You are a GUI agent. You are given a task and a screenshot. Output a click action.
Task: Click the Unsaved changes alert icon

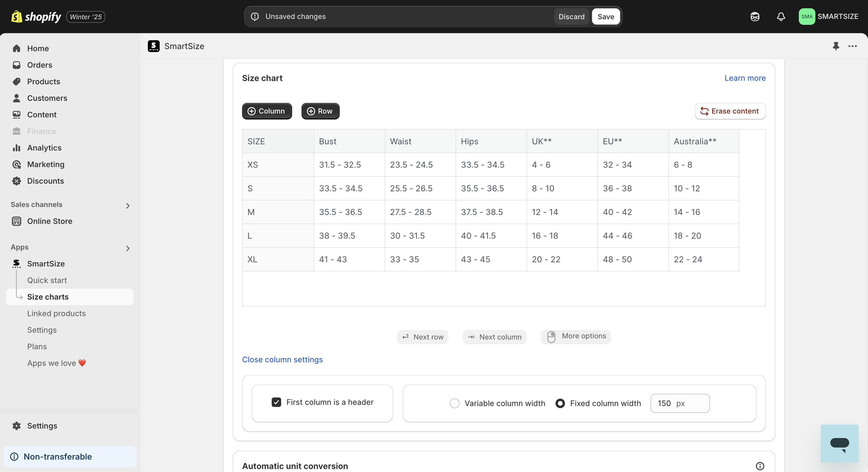[x=255, y=17]
